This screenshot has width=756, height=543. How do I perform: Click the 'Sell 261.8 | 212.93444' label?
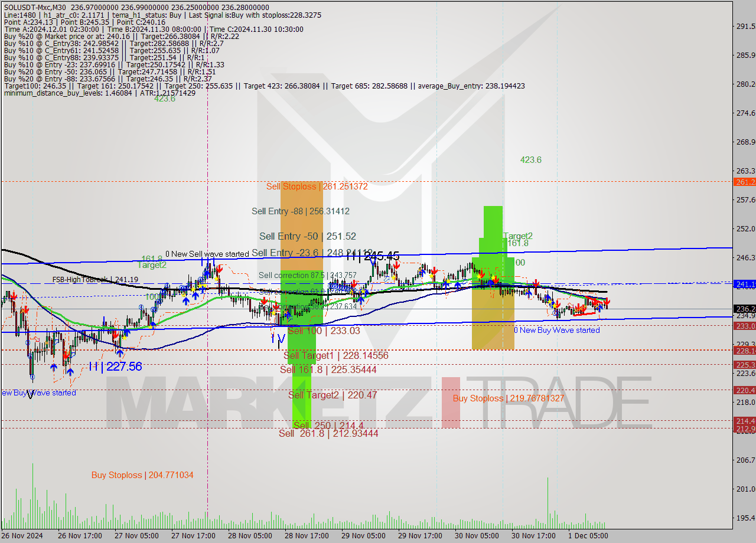pyautogui.click(x=328, y=433)
